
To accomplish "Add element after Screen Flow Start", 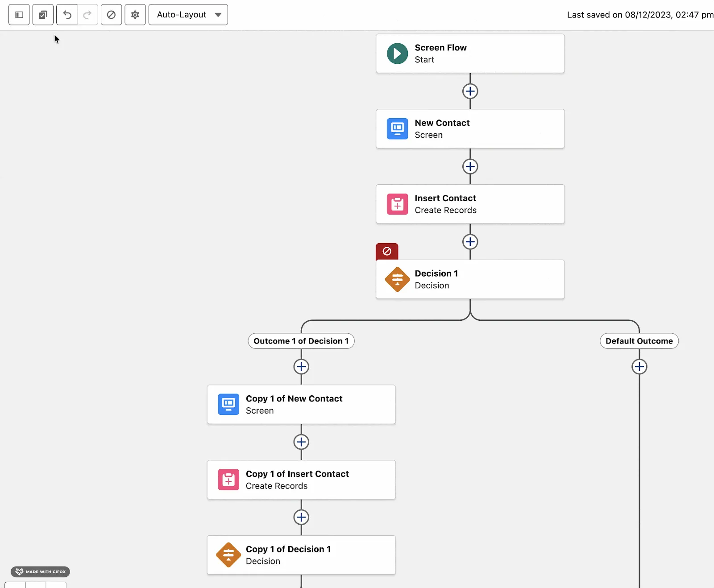I will click(x=470, y=91).
